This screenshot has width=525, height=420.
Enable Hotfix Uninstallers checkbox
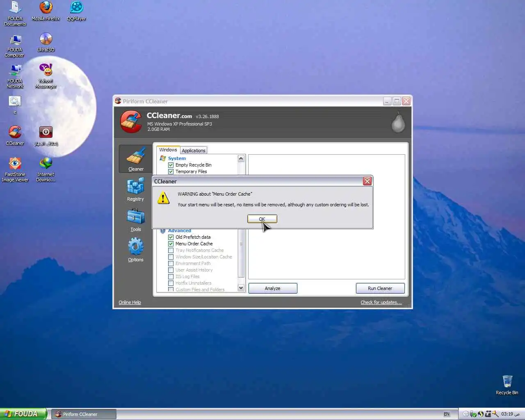171,283
